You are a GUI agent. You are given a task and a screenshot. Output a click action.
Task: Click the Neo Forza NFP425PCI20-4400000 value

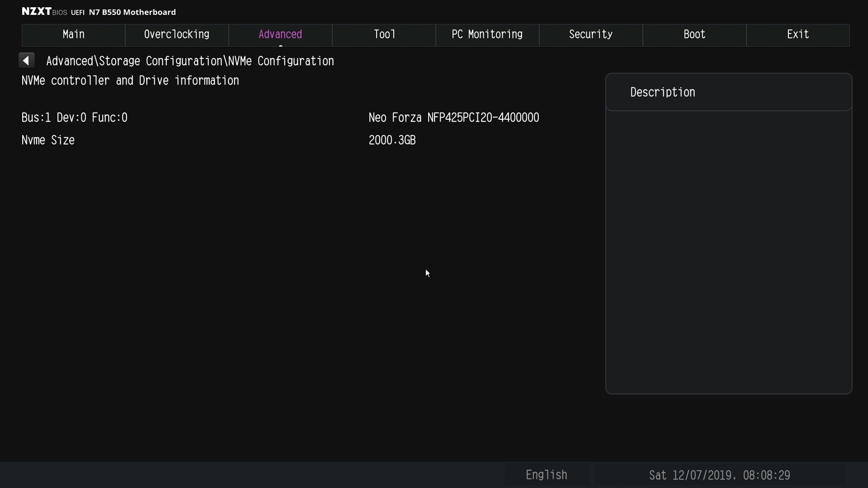click(454, 118)
